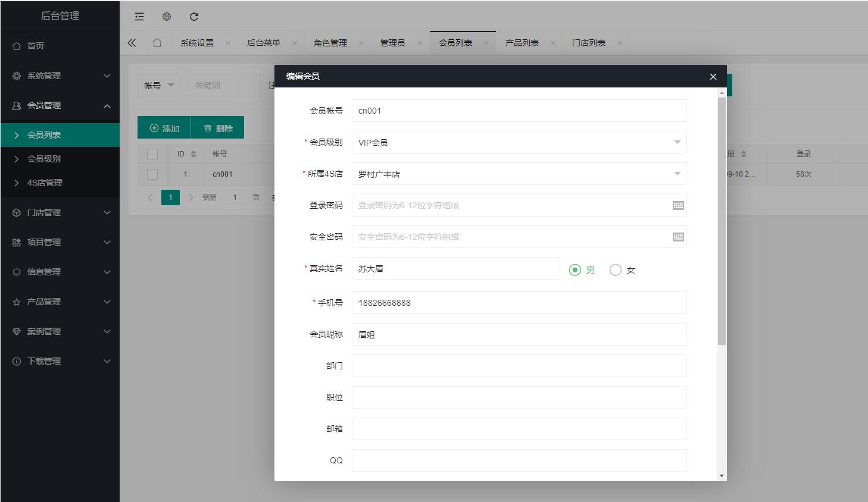This screenshot has width=868, height=502.
Task: Click the 项目管理 grid icon
Action: tap(17, 242)
